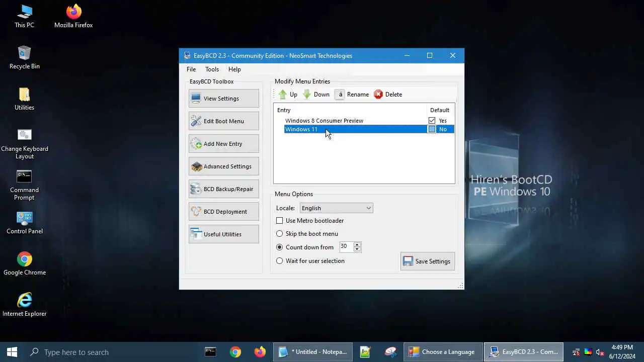This screenshot has height=362, width=644.
Task: Open Command Prompt from taskbar
Action: pyautogui.click(x=211, y=352)
